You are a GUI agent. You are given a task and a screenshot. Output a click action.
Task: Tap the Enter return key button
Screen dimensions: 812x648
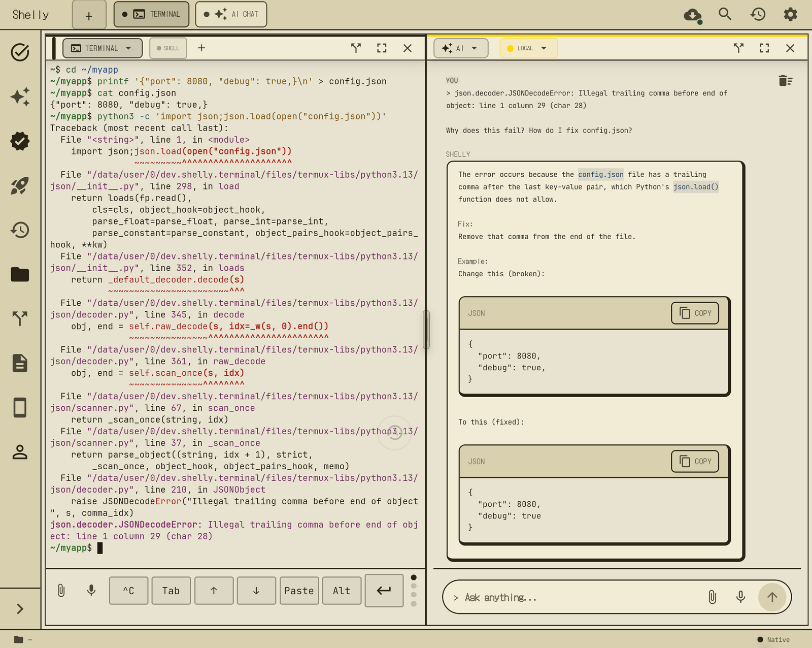pyautogui.click(x=384, y=590)
